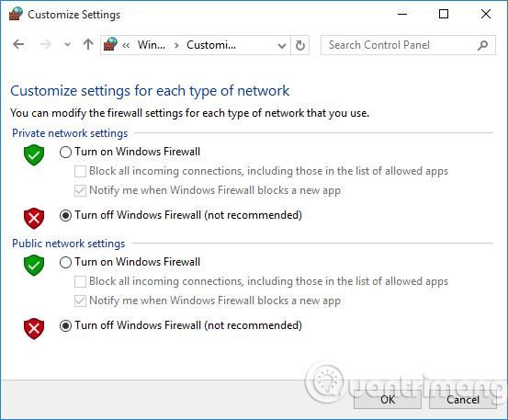Viewport: 508px width, 420px height.
Task: Open the Win... breadcrumb segment
Action: pos(152,45)
